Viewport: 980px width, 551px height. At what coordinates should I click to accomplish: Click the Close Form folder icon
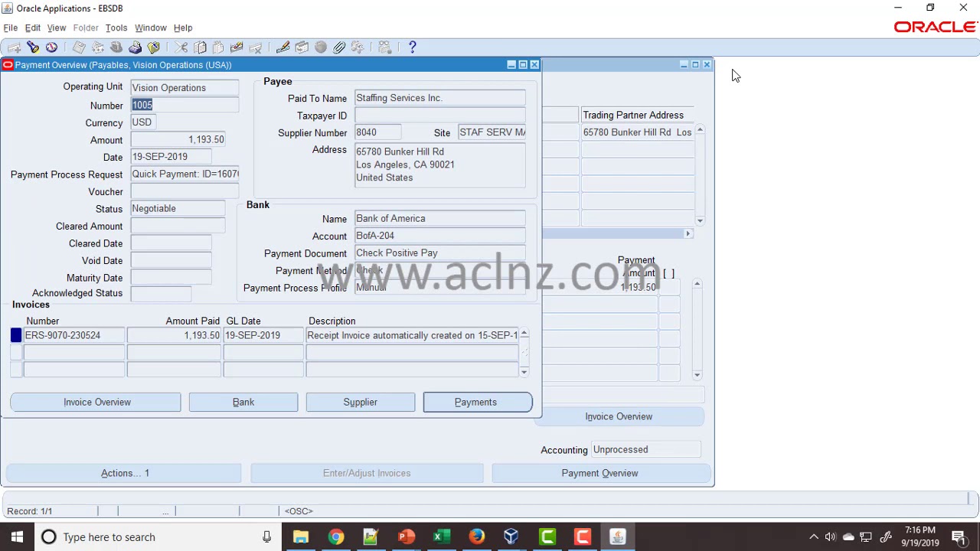pyautogui.click(x=153, y=47)
